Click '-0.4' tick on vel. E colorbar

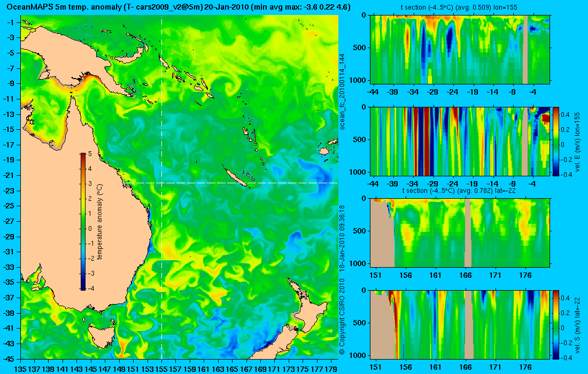click(566, 174)
